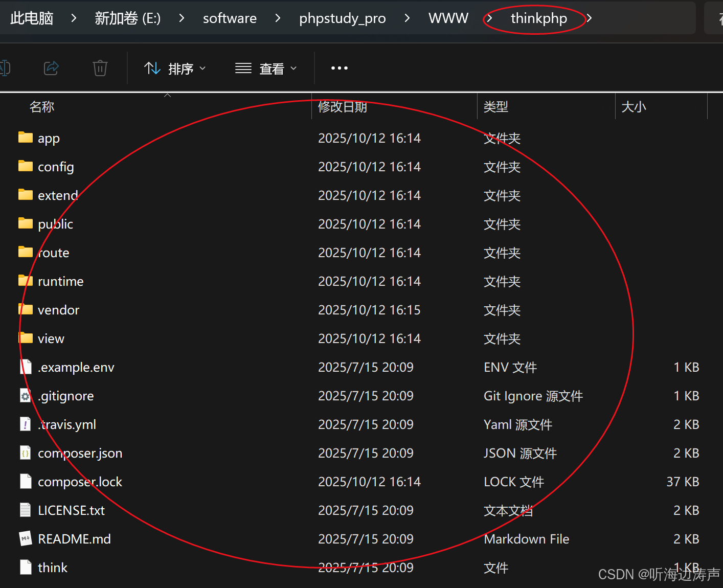This screenshot has height=588, width=723.
Task: Click the Git Ignore 源文件 type cell
Action: (x=533, y=396)
